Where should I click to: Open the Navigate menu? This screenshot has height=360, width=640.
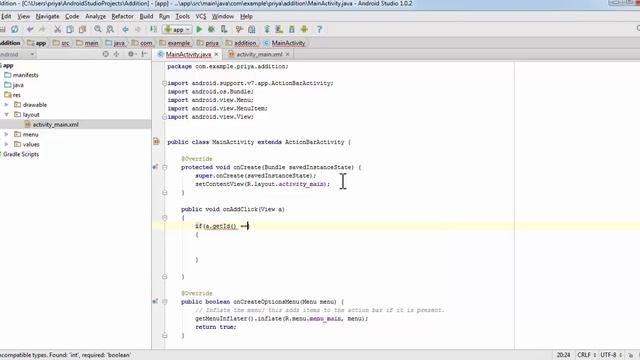[47, 16]
